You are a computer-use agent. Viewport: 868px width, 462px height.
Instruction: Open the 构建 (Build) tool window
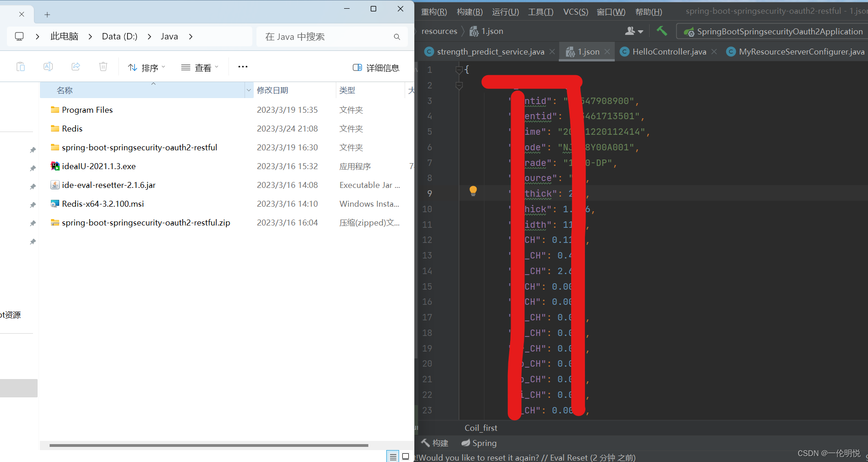click(x=434, y=443)
